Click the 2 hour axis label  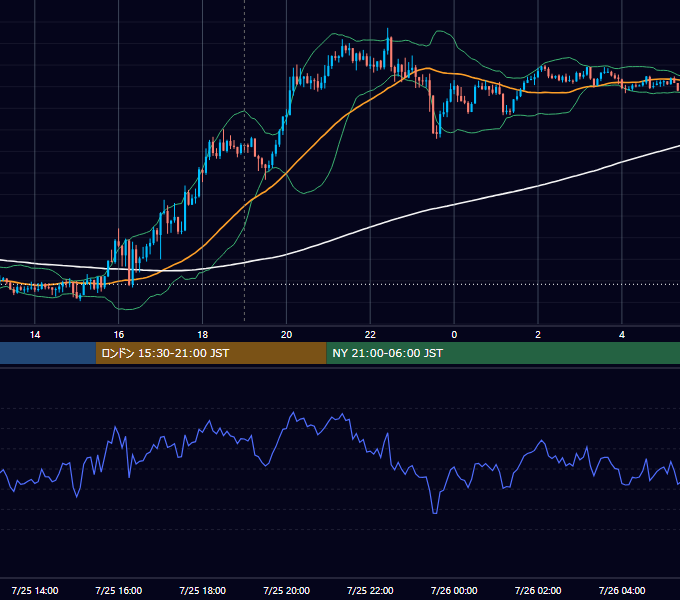538,335
